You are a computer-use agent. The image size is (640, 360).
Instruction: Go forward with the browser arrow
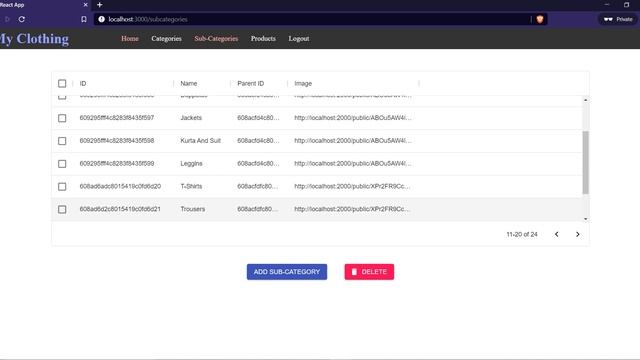click(x=7, y=19)
